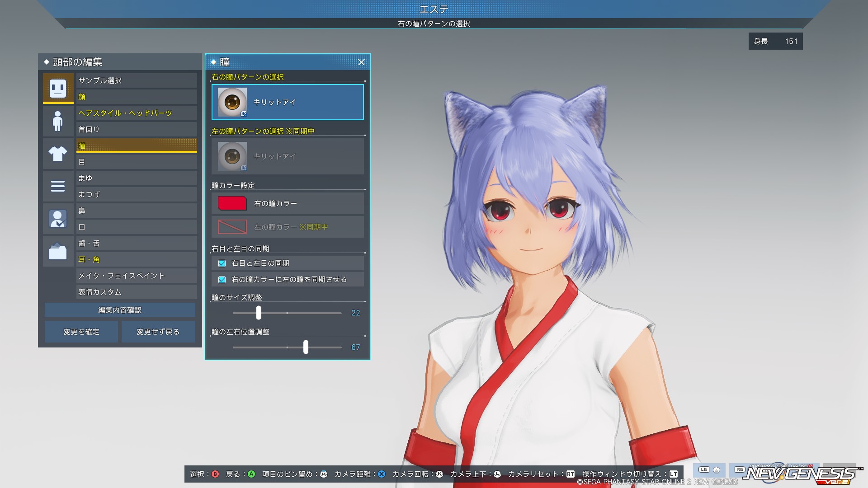Select サンプル選択 menu item
The width and height of the screenshot is (868, 488).
point(137,80)
